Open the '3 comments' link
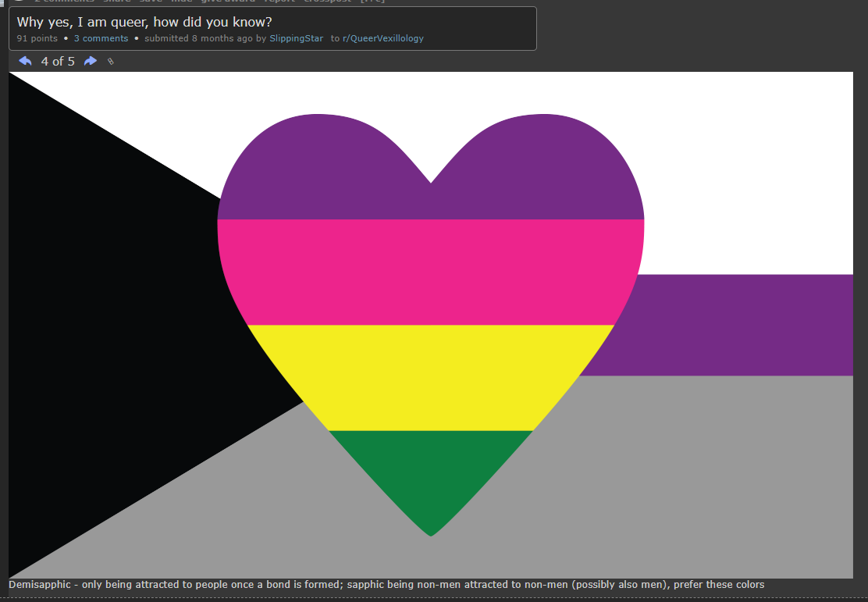 (x=101, y=38)
